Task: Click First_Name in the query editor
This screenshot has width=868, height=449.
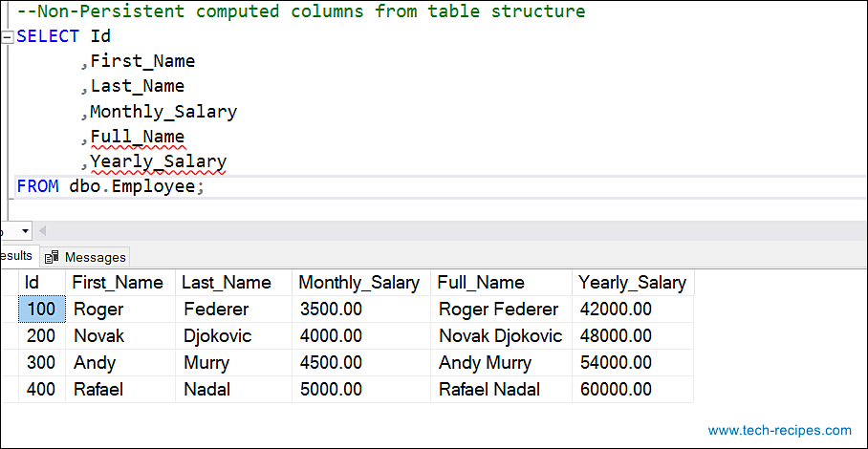Action: pyautogui.click(x=142, y=61)
